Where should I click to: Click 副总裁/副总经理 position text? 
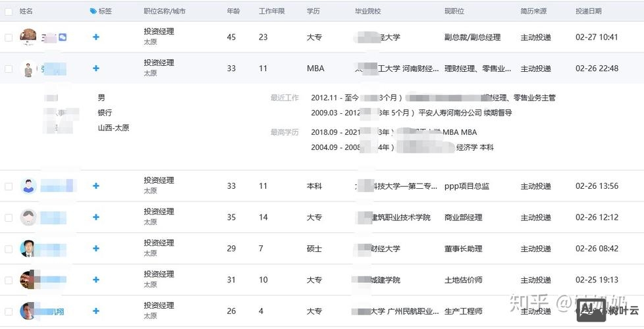472,38
